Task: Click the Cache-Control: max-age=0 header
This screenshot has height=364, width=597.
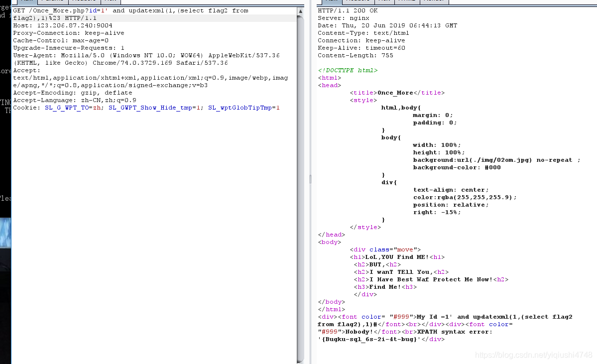Action: click(x=61, y=40)
